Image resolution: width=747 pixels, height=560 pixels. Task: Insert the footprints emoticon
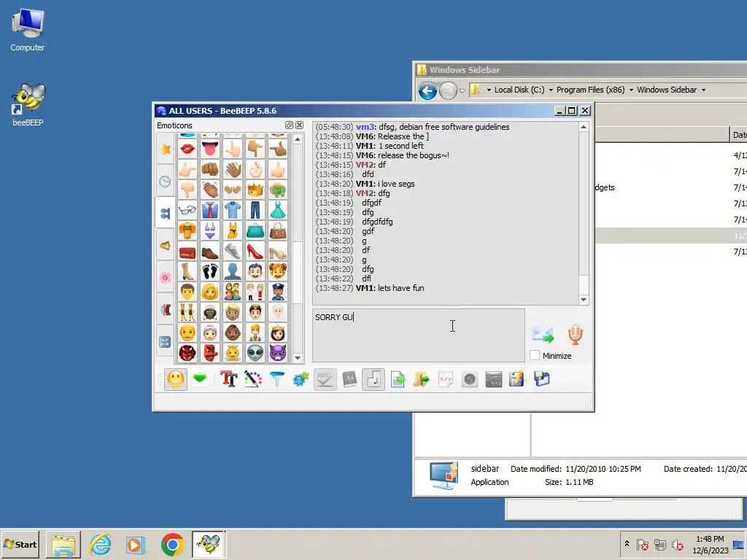(x=209, y=271)
